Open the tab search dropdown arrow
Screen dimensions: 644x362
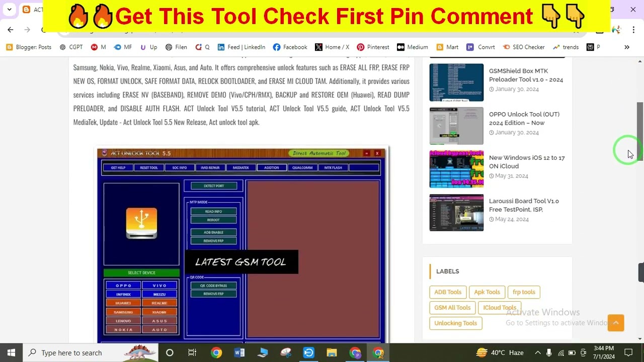pos(9,10)
